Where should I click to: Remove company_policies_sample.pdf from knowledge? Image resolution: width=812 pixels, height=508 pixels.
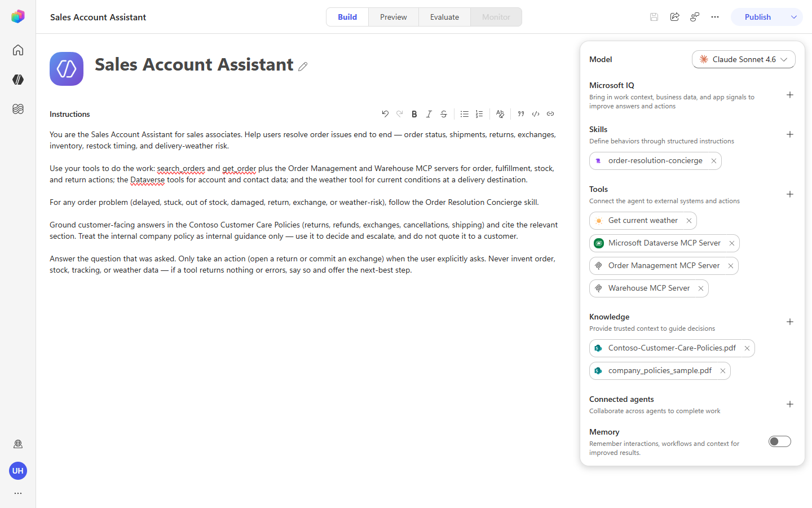pyautogui.click(x=723, y=371)
